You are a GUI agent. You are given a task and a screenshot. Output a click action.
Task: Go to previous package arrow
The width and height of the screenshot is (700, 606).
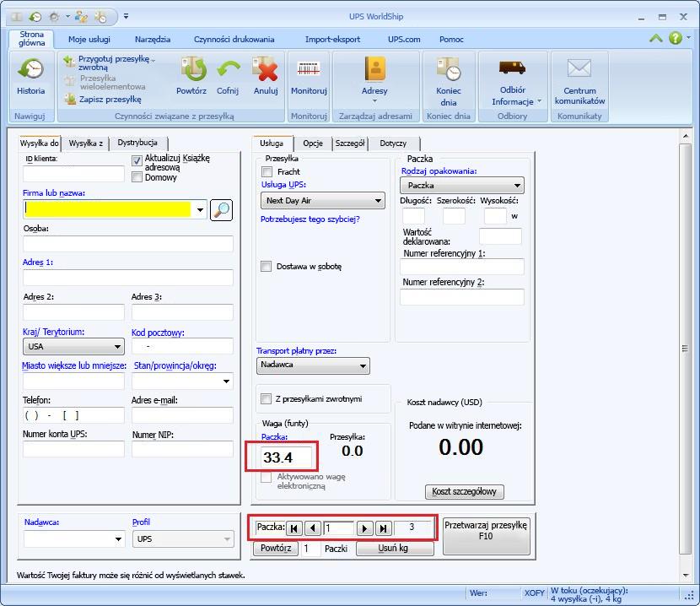[x=313, y=528]
